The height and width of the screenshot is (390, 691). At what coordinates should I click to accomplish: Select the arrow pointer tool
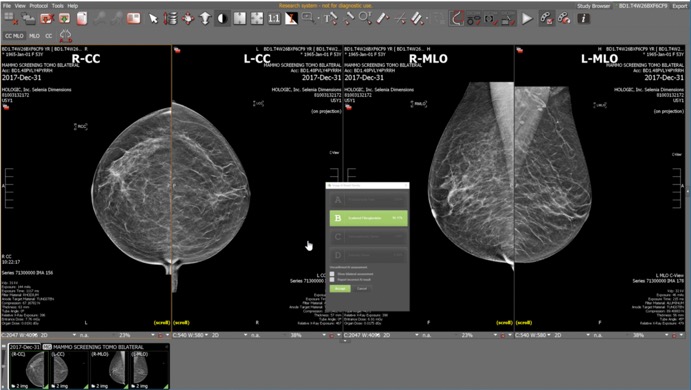point(153,19)
